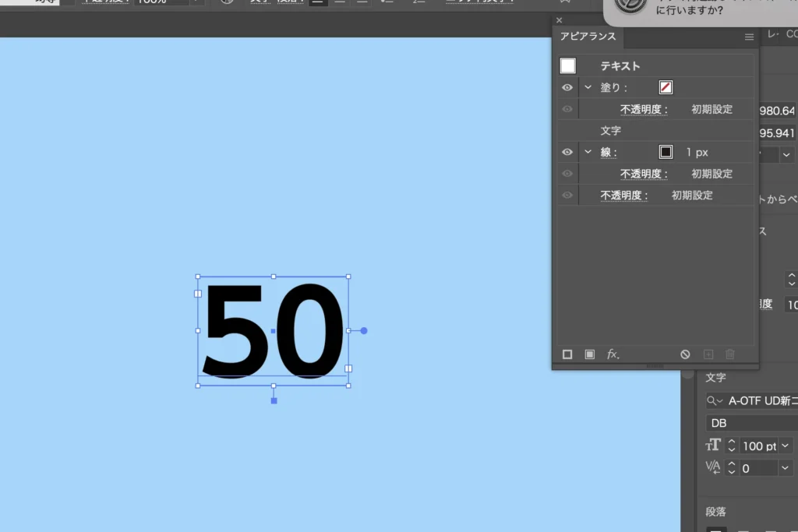Open the fx Add New Effect menu
Viewport: 798px width, 532px height.
(613, 354)
